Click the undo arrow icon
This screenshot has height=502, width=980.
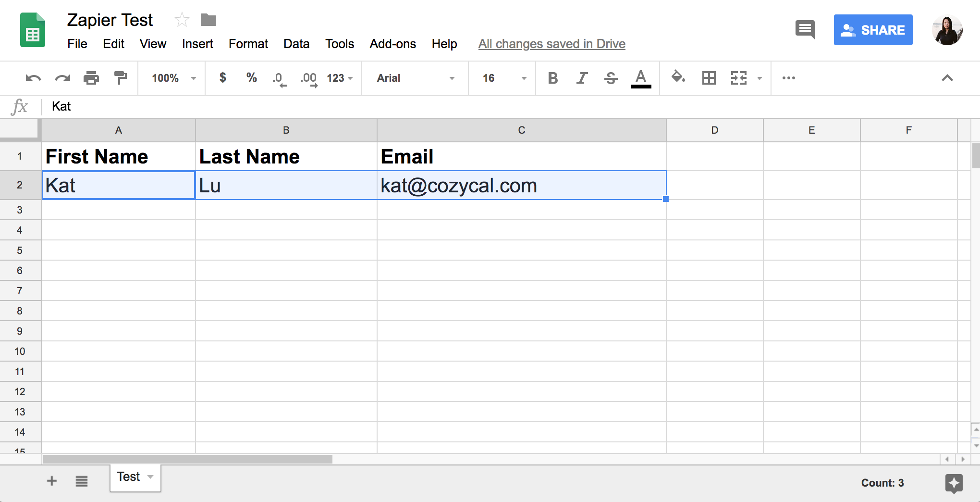point(33,78)
